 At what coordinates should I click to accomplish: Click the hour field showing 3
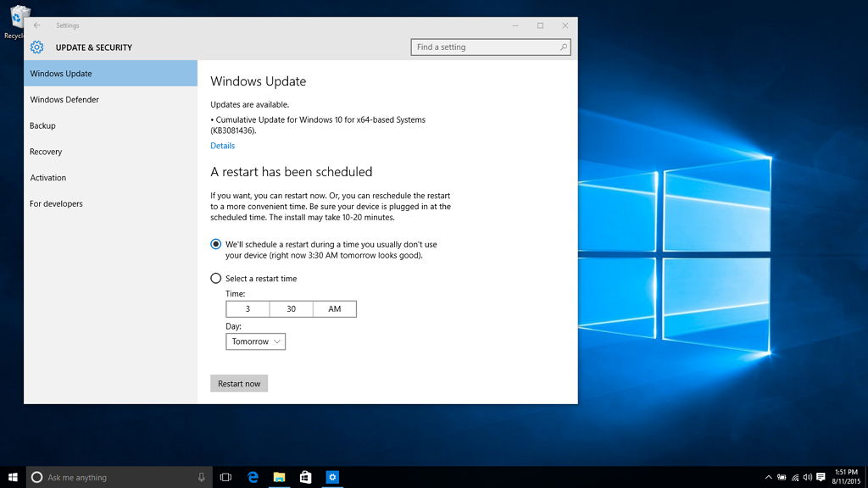[x=248, y=308]
